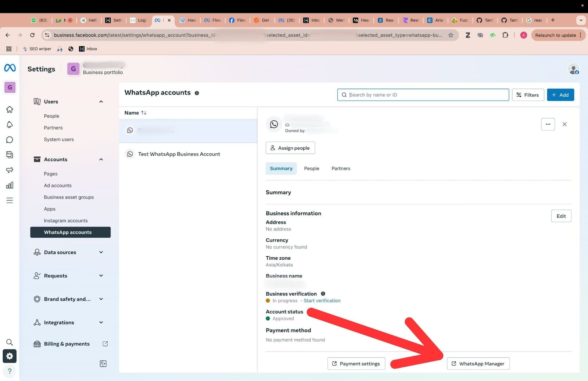Open the bar chart insights icon
Viewport: 588px width, 381px height.
click(10, 185)
